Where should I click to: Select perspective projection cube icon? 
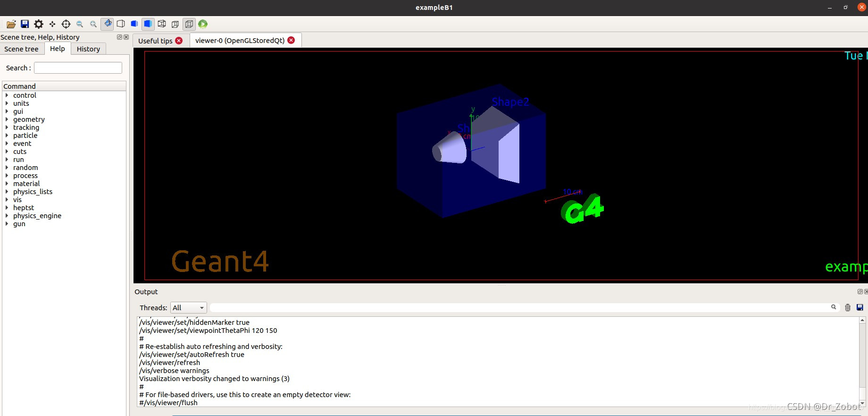[175, 24]
